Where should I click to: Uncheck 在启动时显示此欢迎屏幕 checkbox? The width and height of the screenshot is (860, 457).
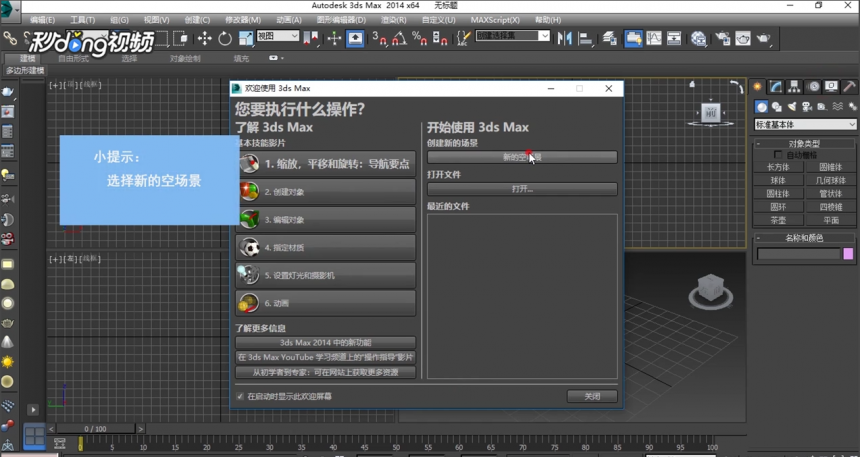point(240,396)
